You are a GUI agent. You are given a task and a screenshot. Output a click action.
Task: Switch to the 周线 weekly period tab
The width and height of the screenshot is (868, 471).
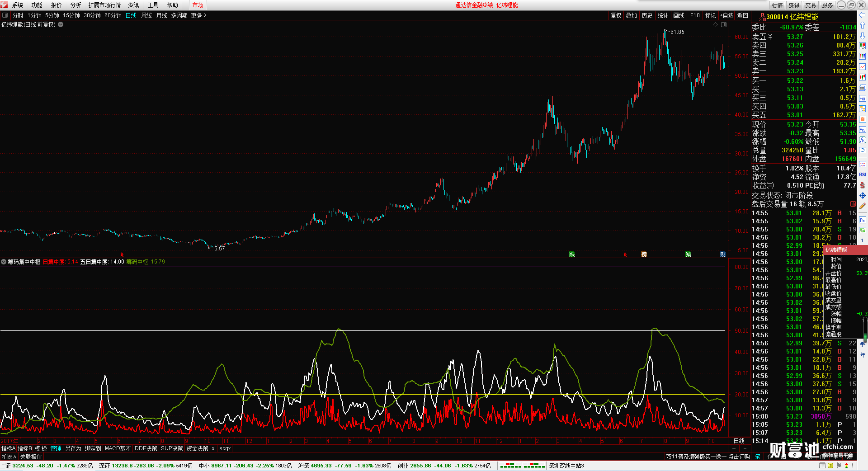click(146, 15)
